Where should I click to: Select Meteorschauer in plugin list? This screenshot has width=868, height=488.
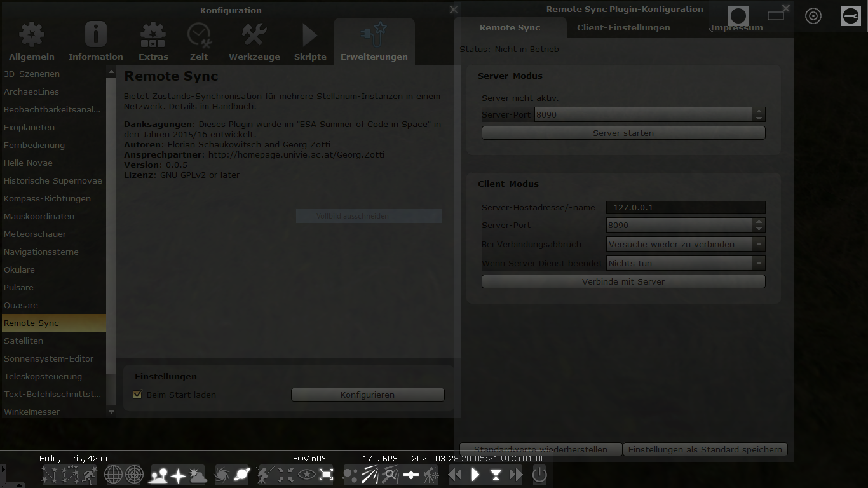click(53, 234)
